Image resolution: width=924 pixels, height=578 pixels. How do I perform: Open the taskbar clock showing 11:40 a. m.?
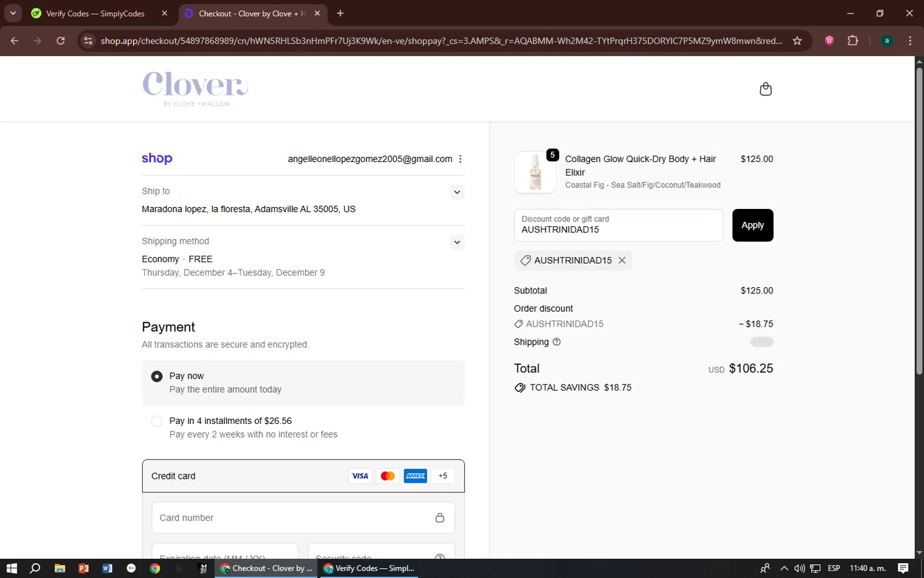[868, 568]
